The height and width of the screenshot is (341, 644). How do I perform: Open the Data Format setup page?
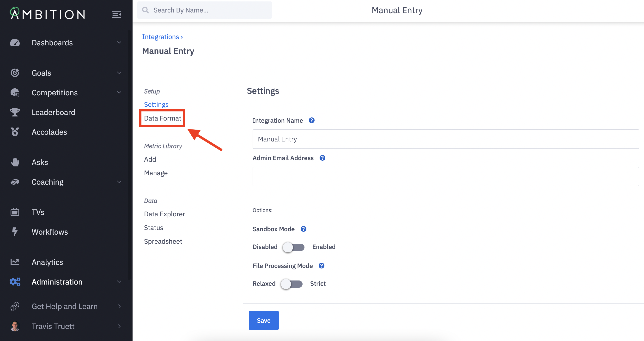pos(163,118)
